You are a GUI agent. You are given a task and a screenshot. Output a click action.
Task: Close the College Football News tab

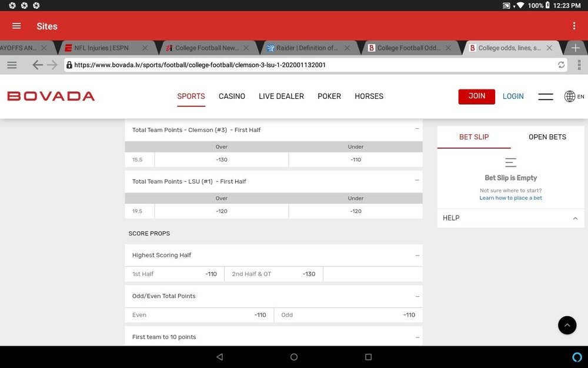click(246, 48)
